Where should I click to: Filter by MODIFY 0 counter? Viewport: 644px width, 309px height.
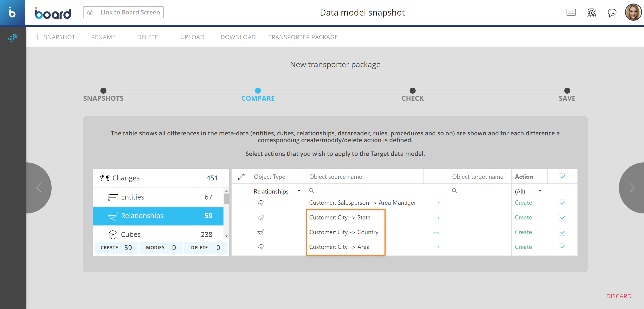tap(161, 248)
